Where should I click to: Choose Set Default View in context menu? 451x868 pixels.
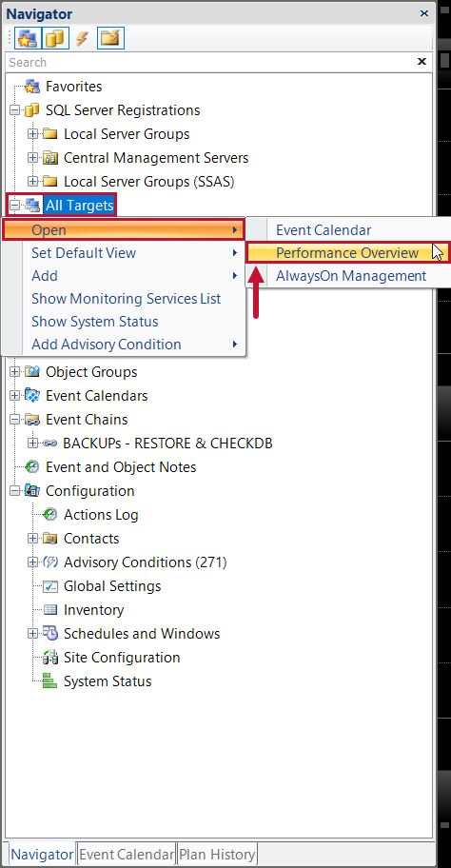[x=124, y=253]
